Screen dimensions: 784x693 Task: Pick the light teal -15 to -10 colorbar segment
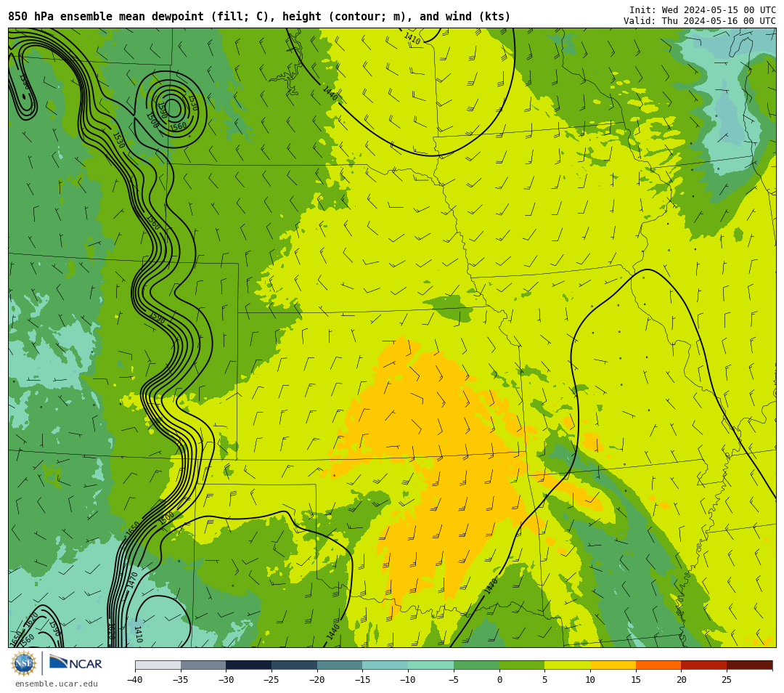point(385,665)
